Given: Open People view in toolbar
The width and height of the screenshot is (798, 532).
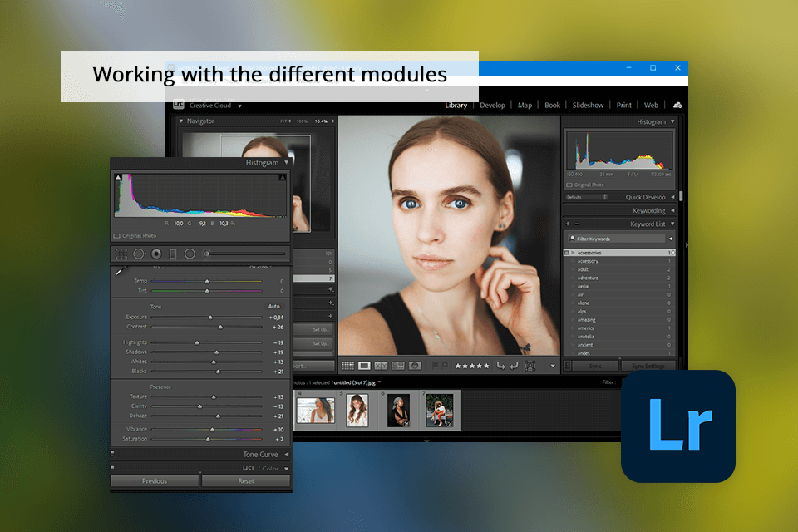Looking at the screenshot, I should [415, 366].
